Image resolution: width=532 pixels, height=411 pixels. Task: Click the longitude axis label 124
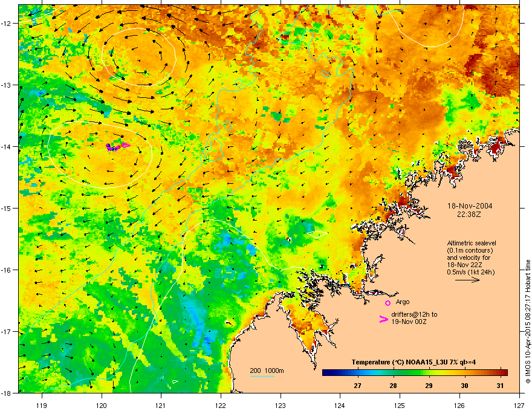click(x=340, y=405)
